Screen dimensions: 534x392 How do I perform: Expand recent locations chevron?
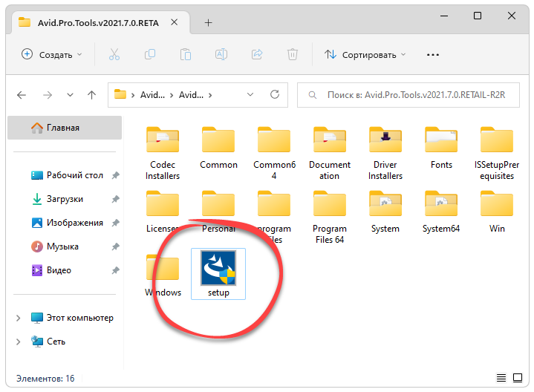[x=70, y=95]
